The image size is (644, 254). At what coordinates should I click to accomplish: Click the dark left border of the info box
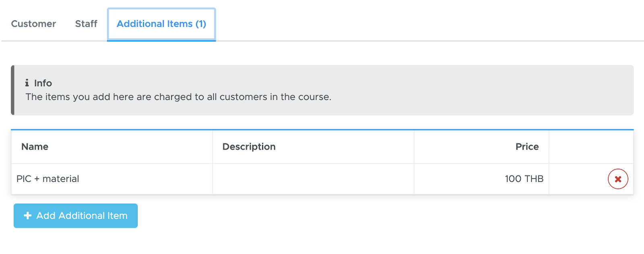click(12, 90)
